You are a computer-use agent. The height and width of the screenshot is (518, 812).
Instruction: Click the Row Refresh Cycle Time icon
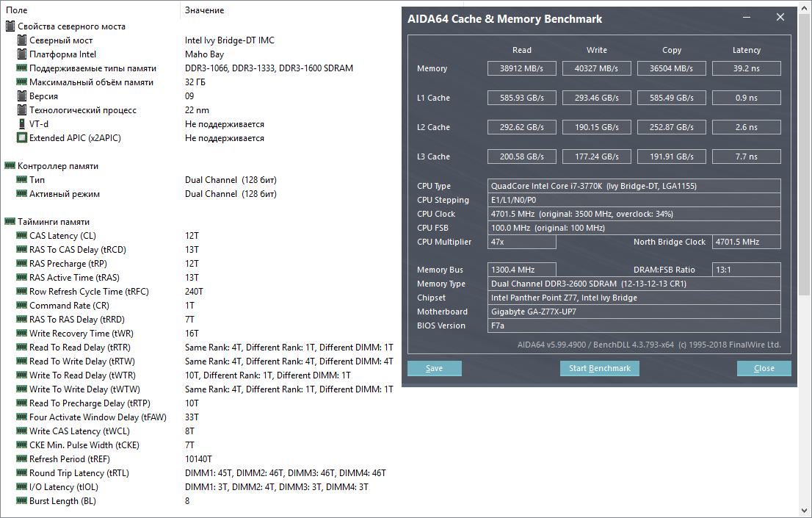tap(22, 292)
